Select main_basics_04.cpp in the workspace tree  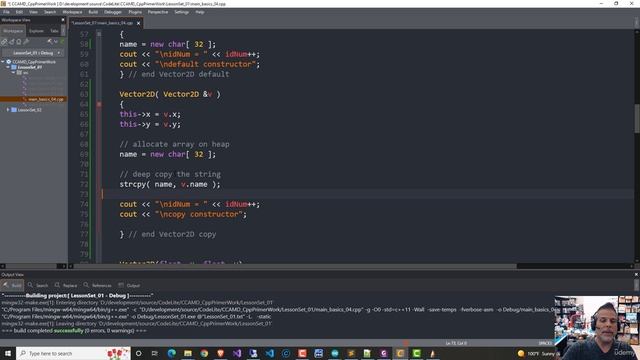coord(46,99)
